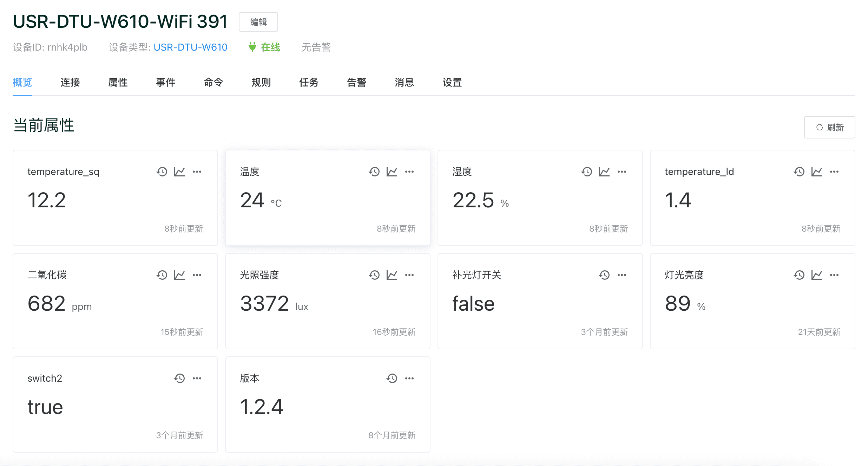
Task: View history of 版本 property
Action: [x=392, y=378]
